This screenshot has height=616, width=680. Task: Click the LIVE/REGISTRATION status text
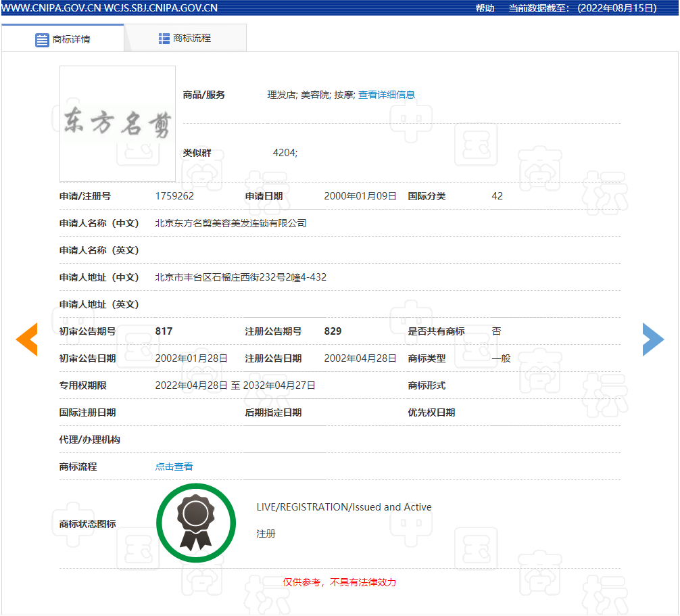point(343,507)
